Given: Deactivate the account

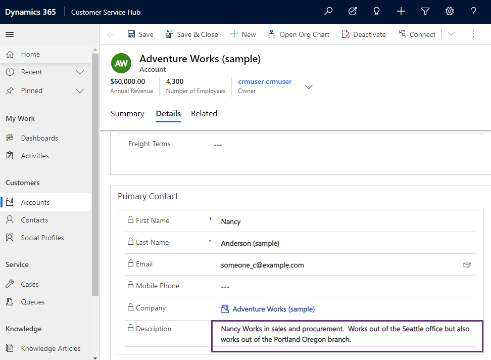Looking at the screenshot, I should coord(363,34).
